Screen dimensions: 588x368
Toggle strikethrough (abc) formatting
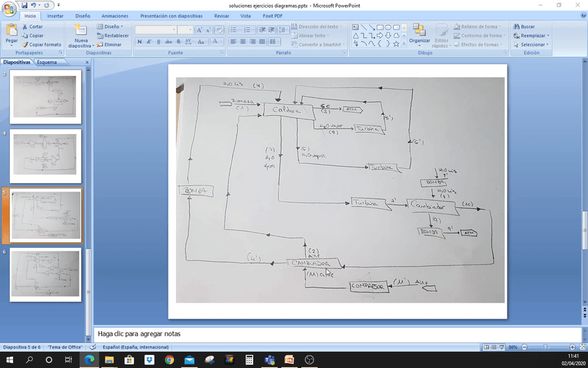[x=168, y=42]
